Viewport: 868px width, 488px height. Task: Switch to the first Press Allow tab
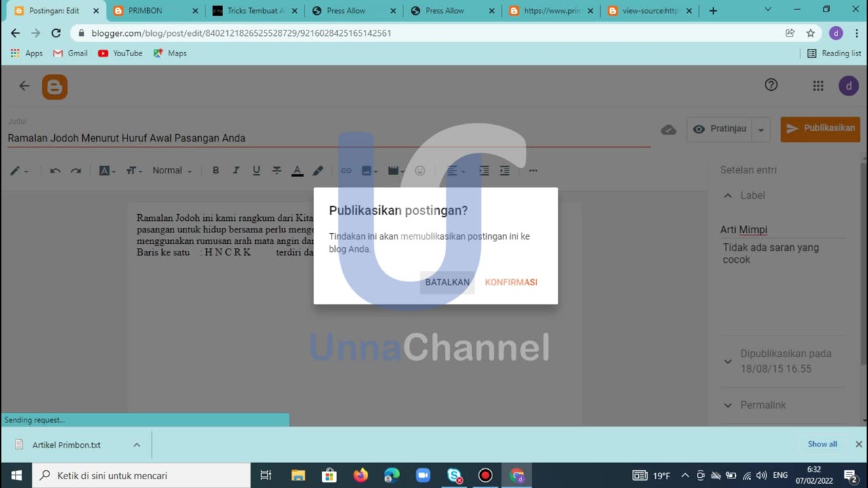pyautogui.click(x=354, y=11)
